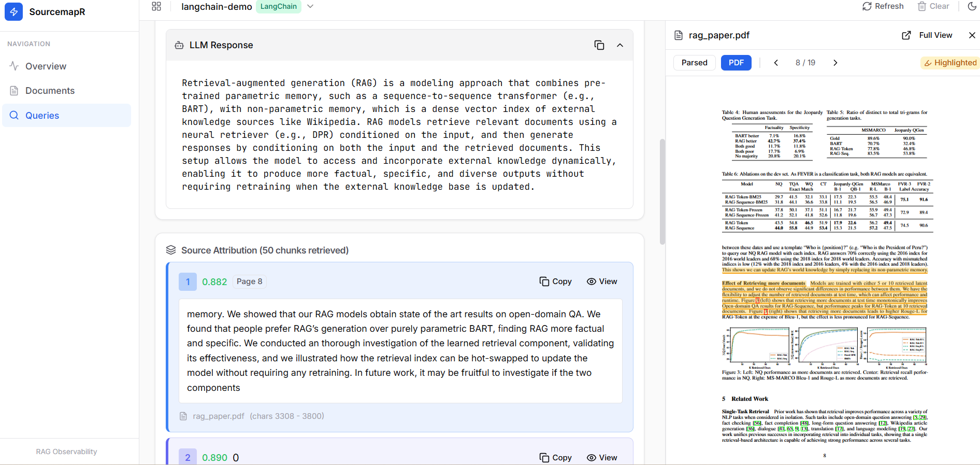This screenshot has width=980, height=465.
Task: Click the SourcemapR lightning logo icon
Action: (13, 11)
